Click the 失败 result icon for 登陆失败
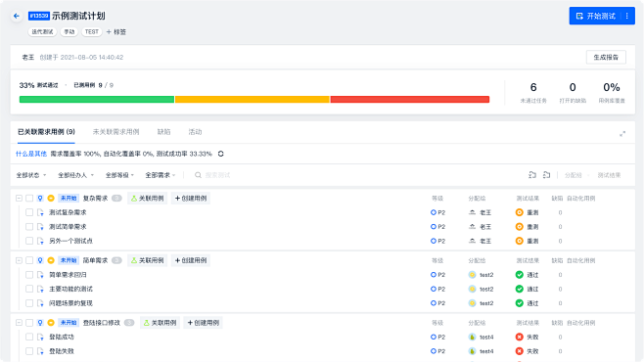The height and width of the screenshot is (362, 644). pyautogui.click(x=519, y=351)
